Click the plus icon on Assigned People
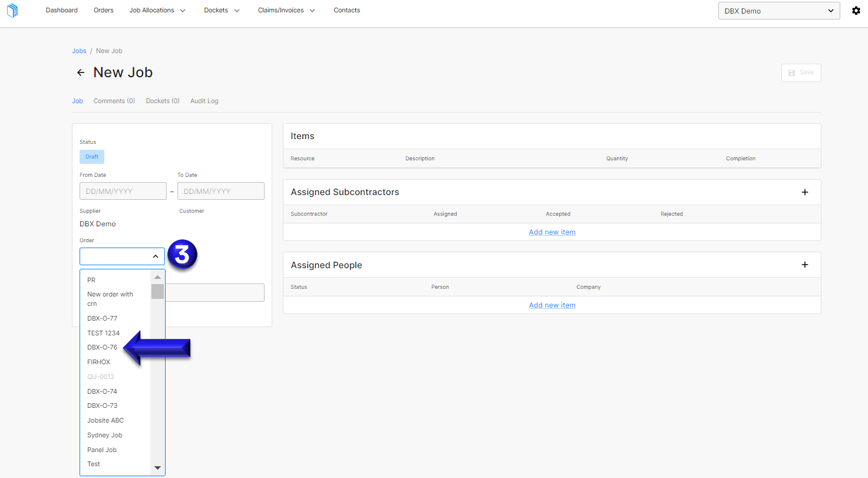Viewport: 868px width, 478px height. coord(805,265)
